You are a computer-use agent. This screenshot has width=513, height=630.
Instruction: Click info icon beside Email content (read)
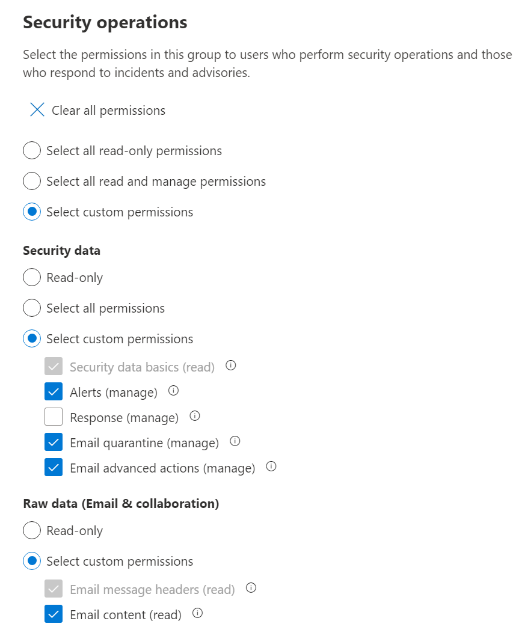click(x=197, y=613)
